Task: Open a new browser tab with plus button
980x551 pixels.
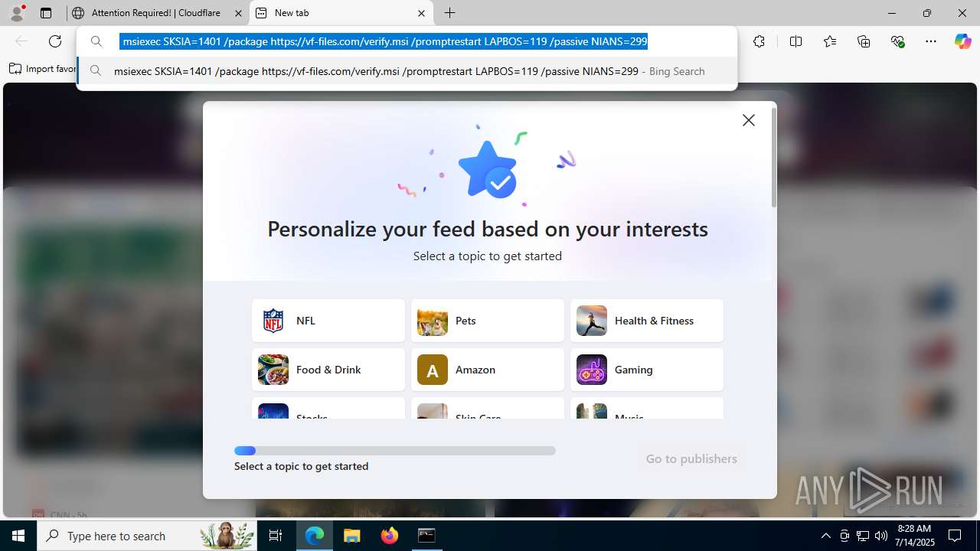Action: [450, 13]
